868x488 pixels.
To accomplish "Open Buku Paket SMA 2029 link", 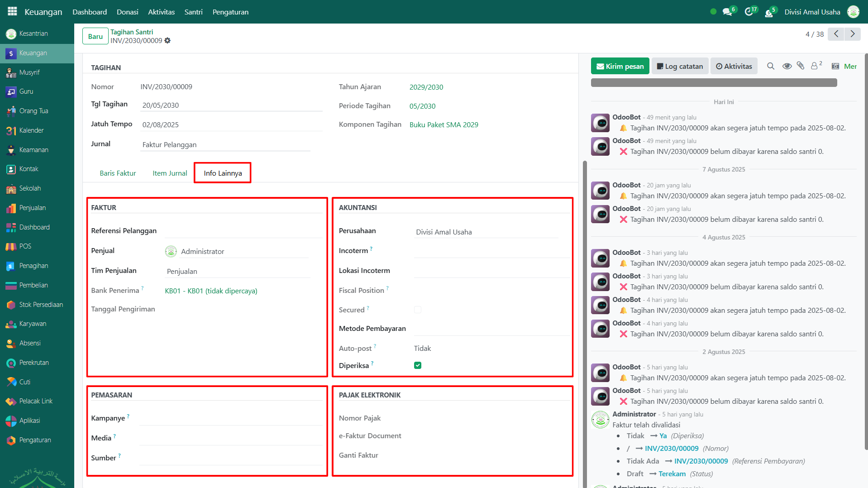I will pyautogui.click(x=444, y=124).
